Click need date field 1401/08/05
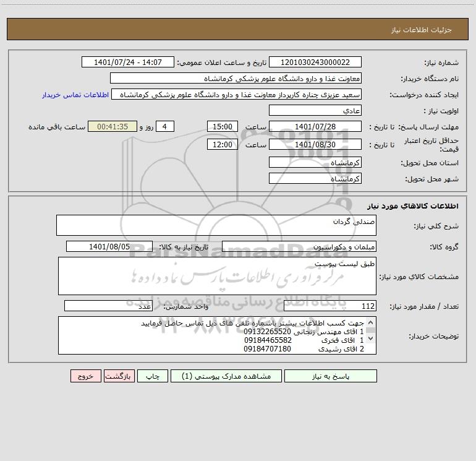Image resolution: width=476 pixels, height=461 pixels. click(x=109, y=246)
